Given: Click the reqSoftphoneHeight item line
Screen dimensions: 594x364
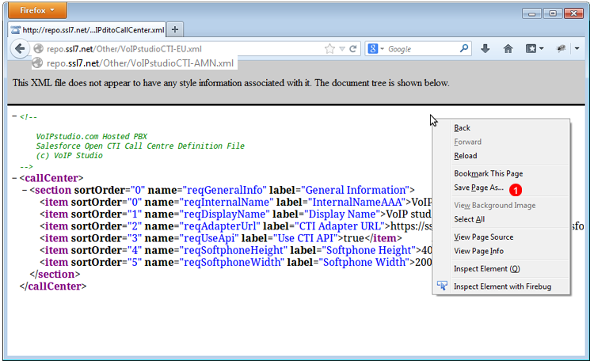Looking at the screenshot, I should [236, 251].
